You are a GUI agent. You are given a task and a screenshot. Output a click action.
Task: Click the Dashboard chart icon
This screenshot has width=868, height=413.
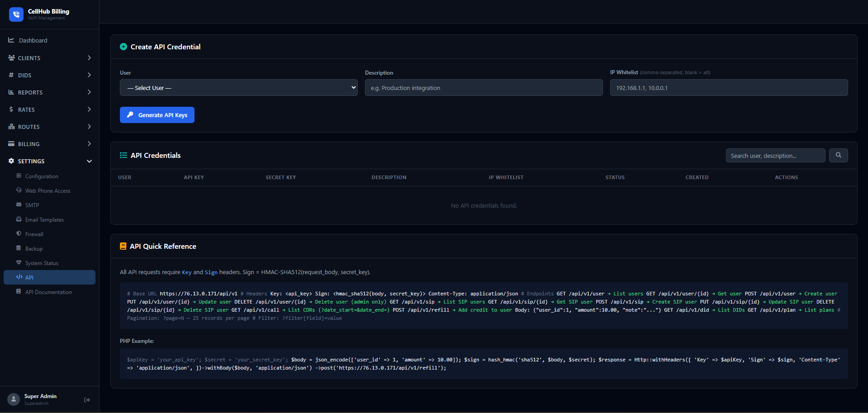[11, 40]
